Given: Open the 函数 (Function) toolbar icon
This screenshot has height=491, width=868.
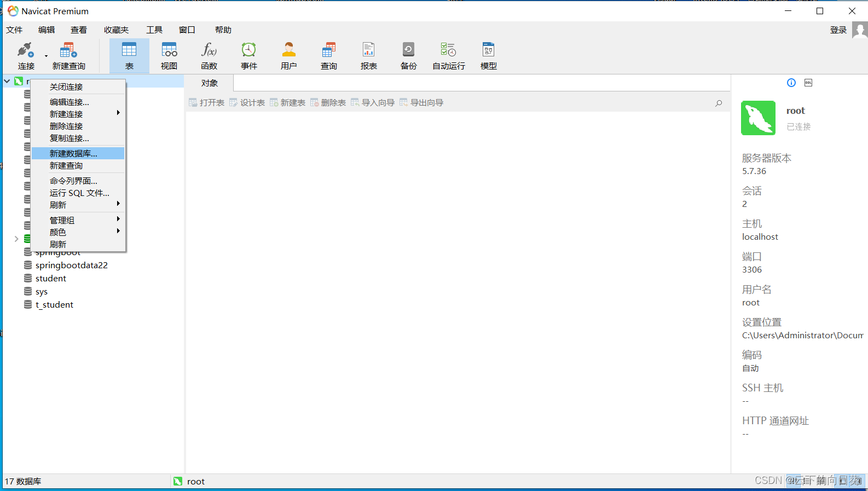Looking at the screenshot, I should (209, 56).
